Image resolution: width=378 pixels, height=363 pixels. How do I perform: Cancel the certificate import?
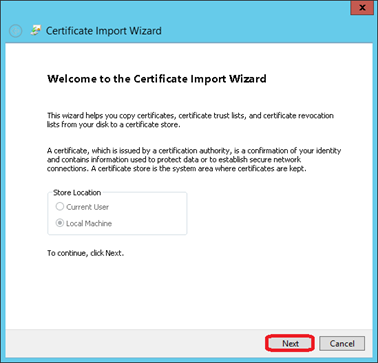click(342, 343)
